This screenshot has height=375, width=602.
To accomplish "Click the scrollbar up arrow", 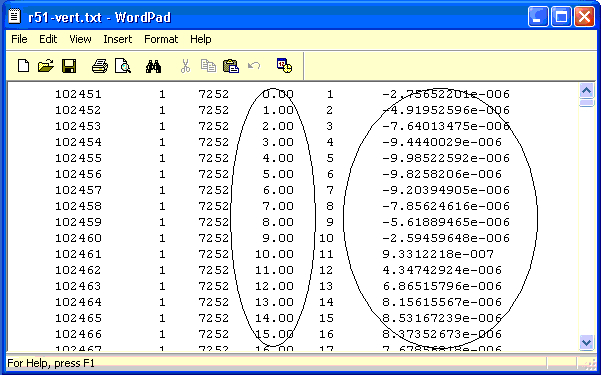I will (587, 91).
